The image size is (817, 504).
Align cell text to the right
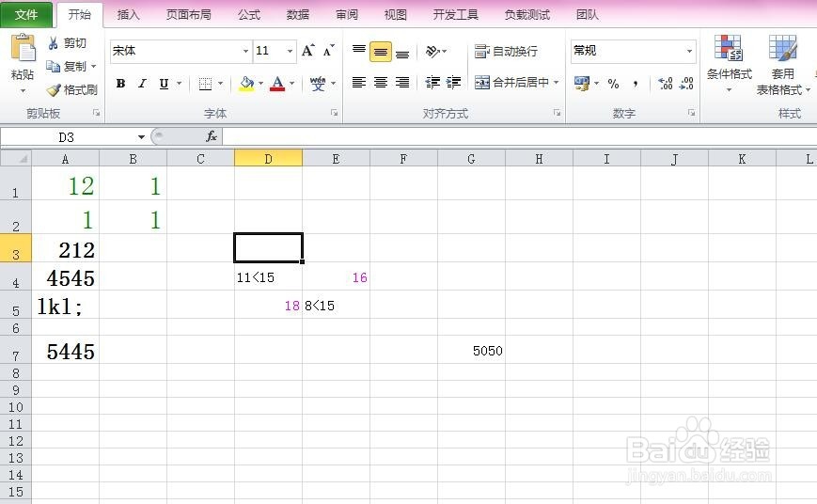point(402,83)
